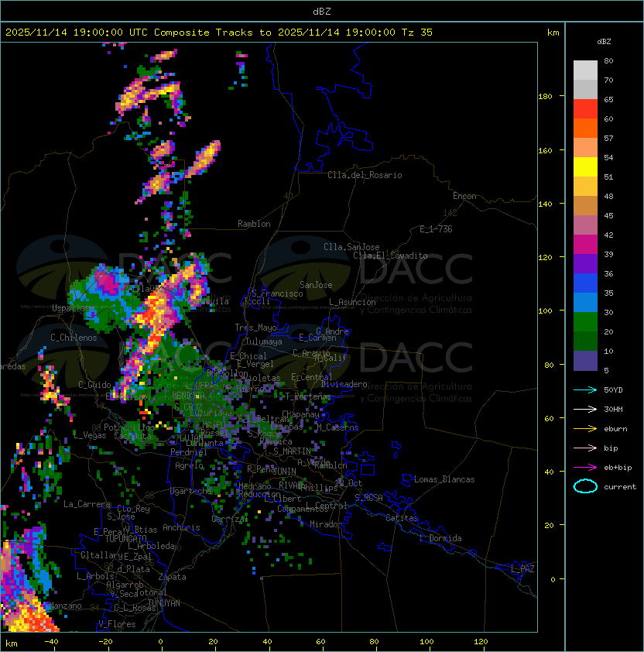Click the Tres_Mayo map label
644x652 pixels.
click(255, 328)
